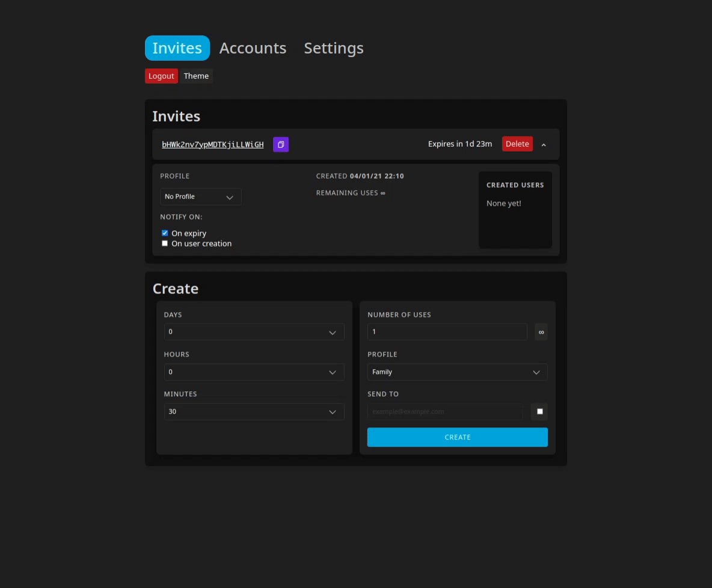Open the Minutes dropdown
712x588 pixels.
(254, 412)
